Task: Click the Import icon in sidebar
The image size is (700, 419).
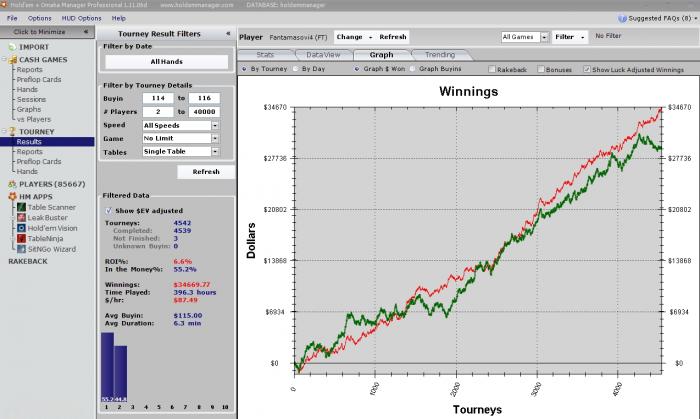Action: pos(12,47)
